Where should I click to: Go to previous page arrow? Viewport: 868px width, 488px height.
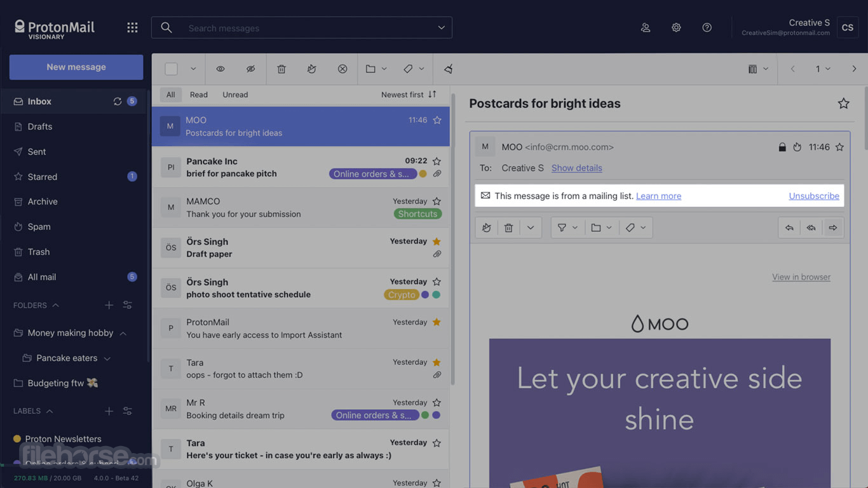tap(792, 69)
